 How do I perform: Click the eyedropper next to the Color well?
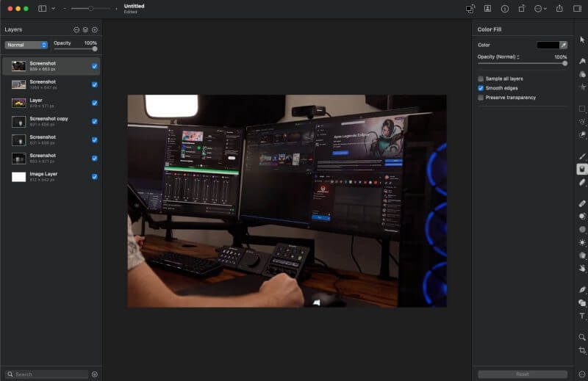pos(563,45)
